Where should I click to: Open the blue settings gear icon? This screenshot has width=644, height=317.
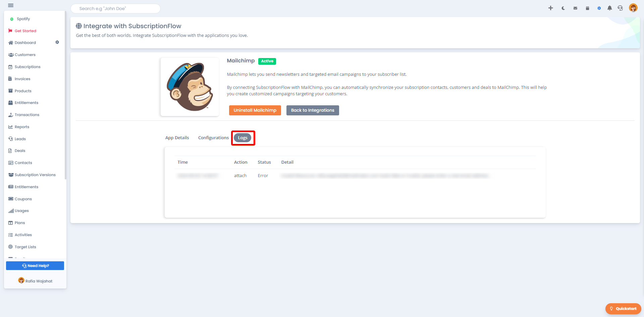(599, 8)
